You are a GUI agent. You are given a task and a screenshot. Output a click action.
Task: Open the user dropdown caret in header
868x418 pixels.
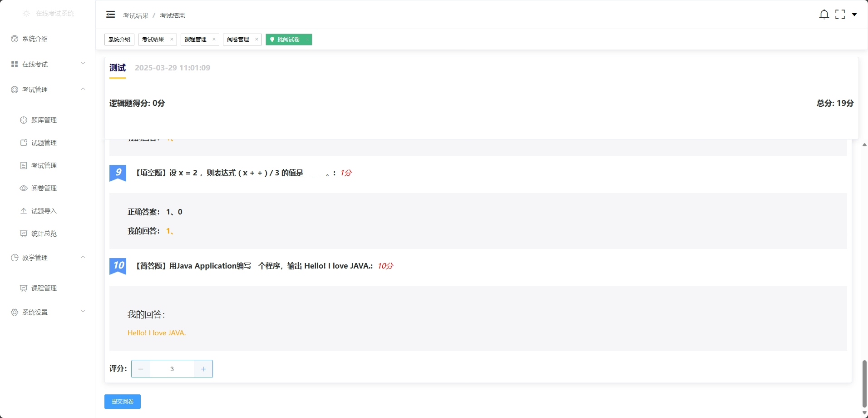(x=854, y=15)
